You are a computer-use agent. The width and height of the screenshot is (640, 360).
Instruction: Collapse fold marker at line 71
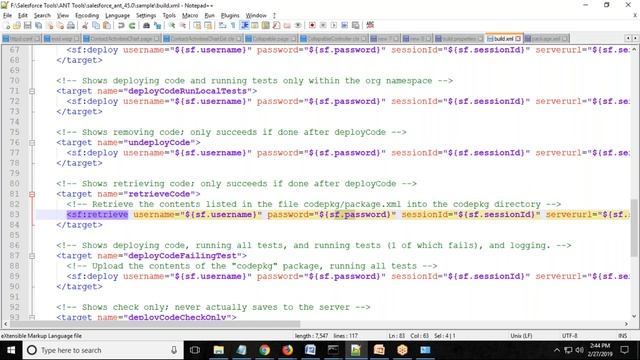[32, 91]
